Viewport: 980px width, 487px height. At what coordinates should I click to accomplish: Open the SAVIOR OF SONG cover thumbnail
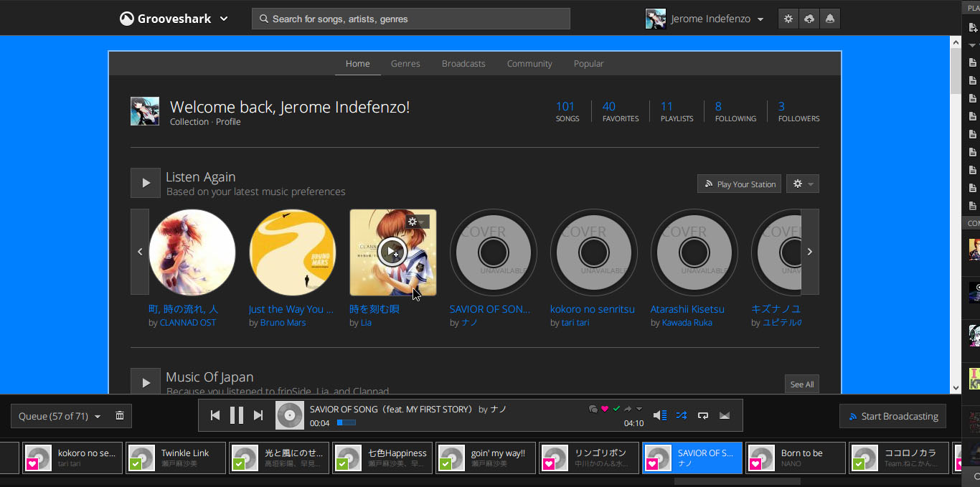[494, 252]
